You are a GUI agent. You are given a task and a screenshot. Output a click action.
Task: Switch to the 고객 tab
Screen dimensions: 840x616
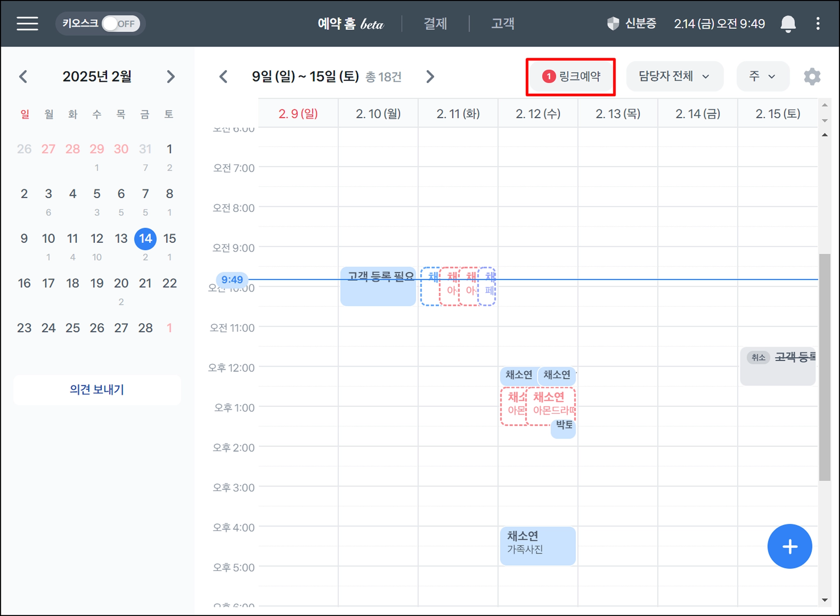coord(502,24)
